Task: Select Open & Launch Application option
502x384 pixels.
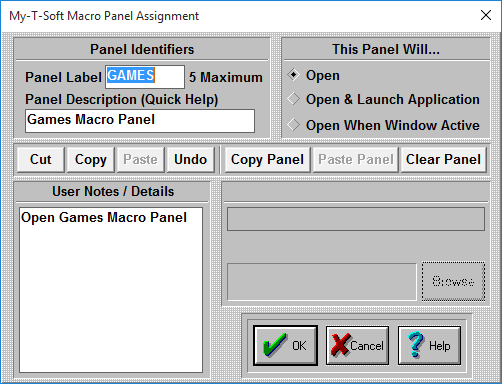Action: (x=383, y=99)
